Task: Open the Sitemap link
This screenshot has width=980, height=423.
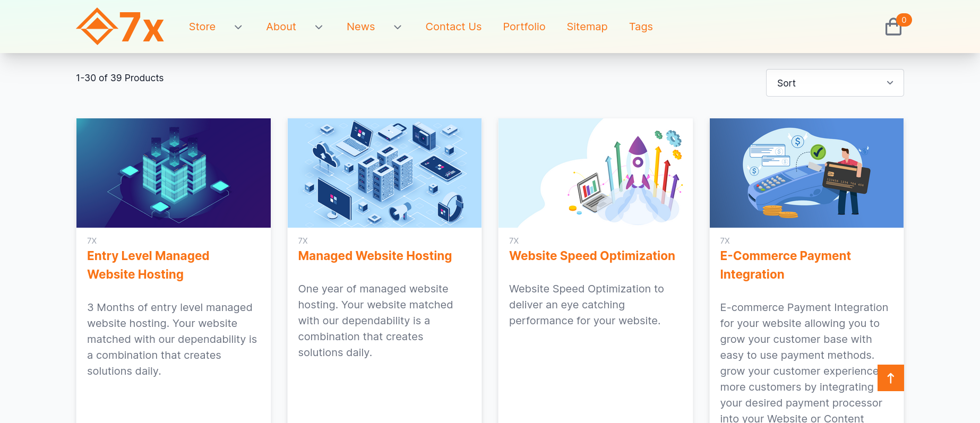Action: [587, 27]
